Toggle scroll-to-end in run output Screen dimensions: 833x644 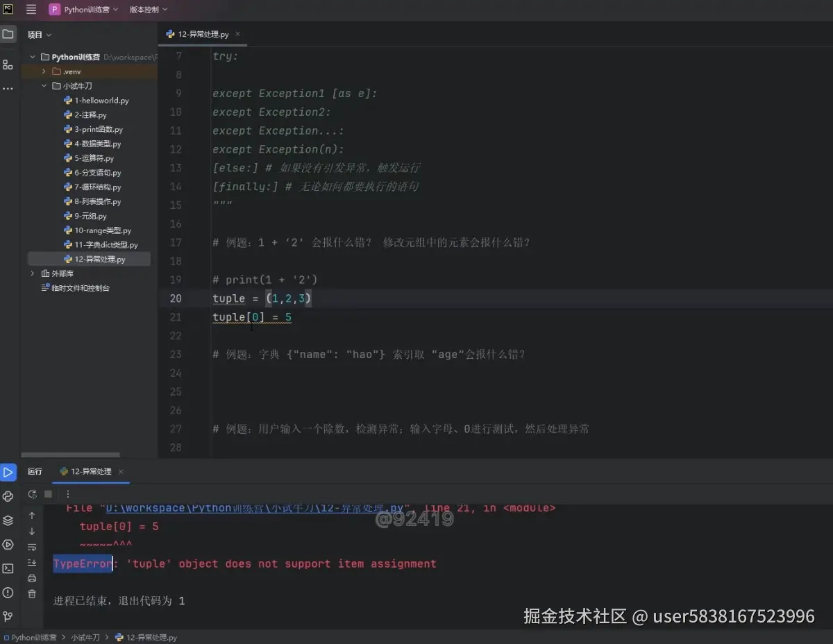[x=31, y=563]
